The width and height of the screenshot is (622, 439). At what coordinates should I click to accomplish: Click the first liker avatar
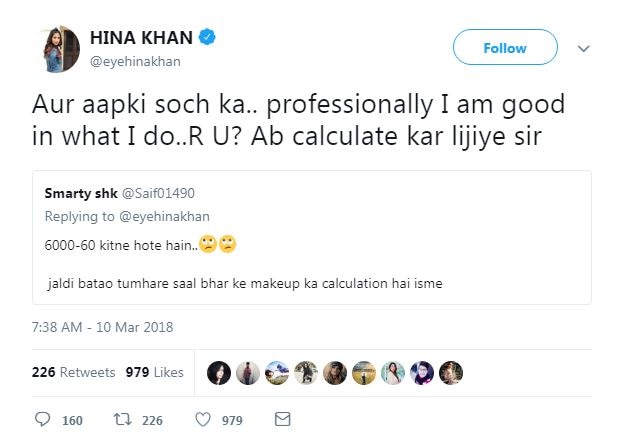[219, 373]
